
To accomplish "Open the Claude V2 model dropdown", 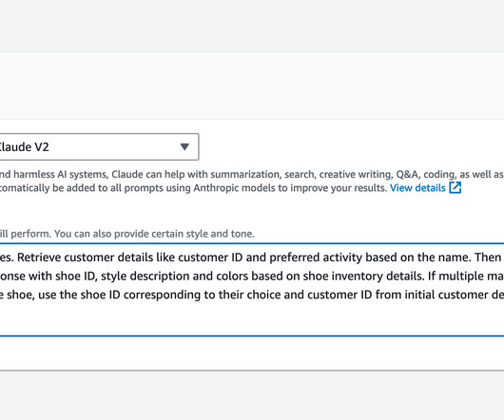I will [99, 146].
